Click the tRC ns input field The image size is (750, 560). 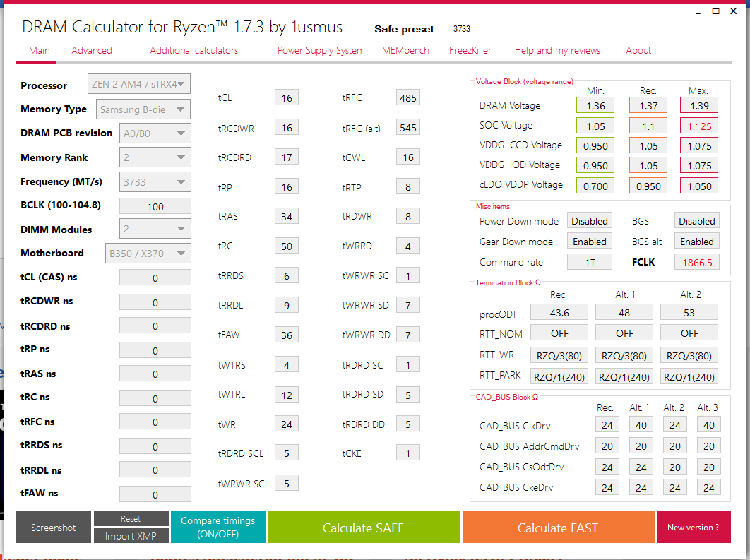pyautogui.click(x=155, y=398)
